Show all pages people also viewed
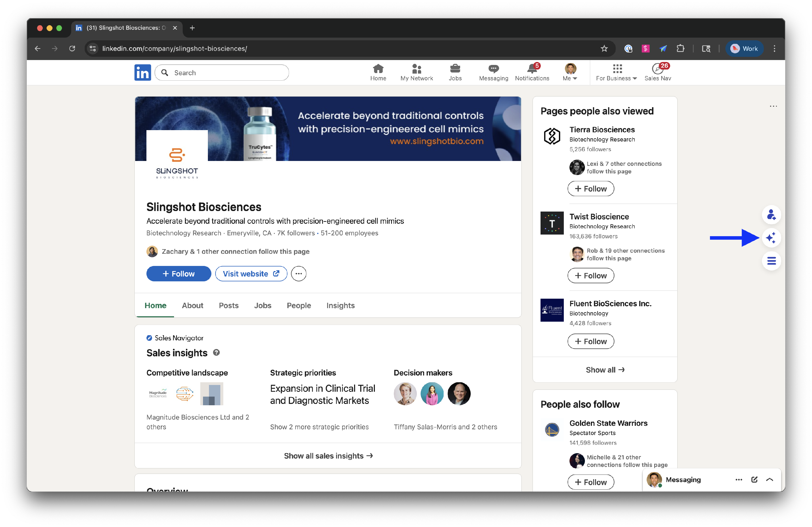 pos(605,370)
